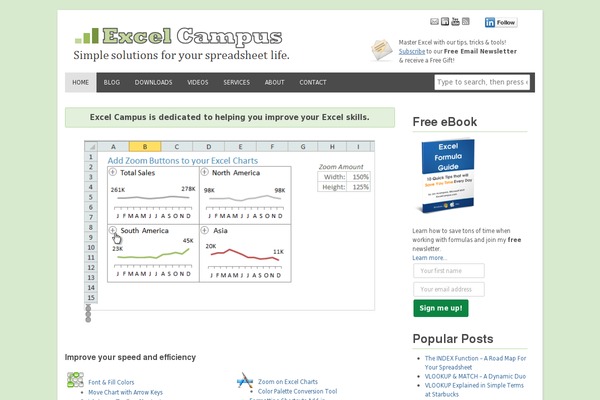Click the Height 125% zoom value cell

click(360, 187)
